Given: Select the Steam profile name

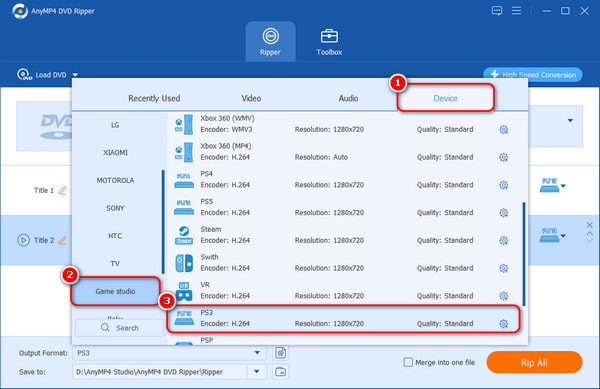Looking at the screenshot, I should (210, 229).
